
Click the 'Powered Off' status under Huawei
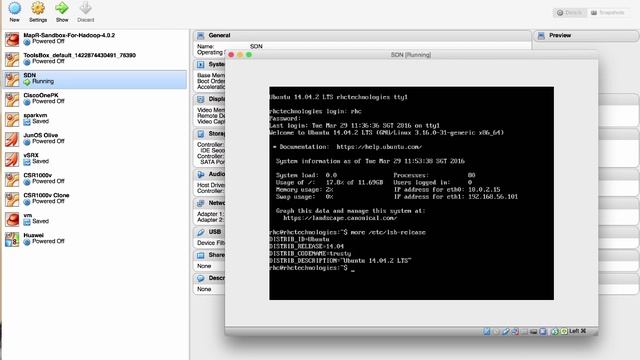pos(48,241)
